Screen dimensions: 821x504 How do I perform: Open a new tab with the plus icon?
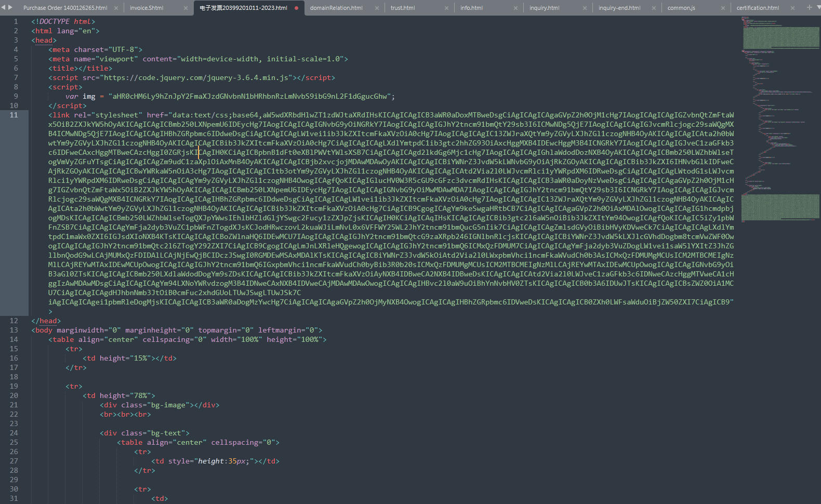[809, 7]
